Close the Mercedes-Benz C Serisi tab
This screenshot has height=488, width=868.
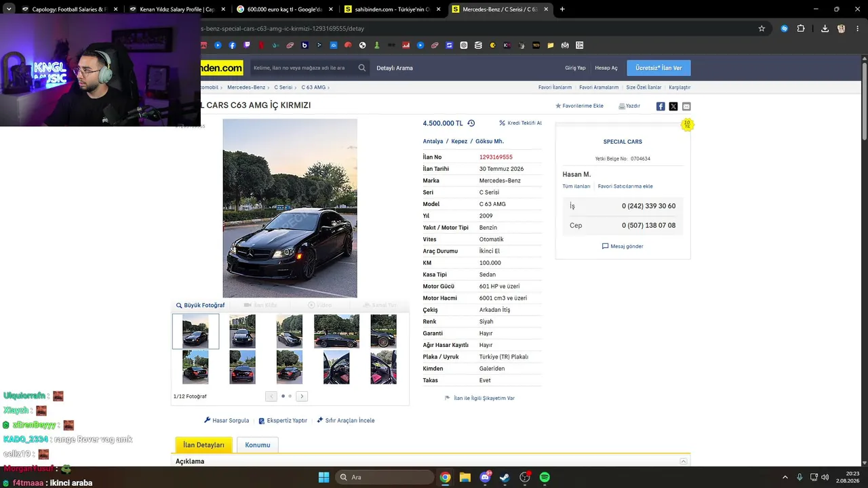[545, 9]
